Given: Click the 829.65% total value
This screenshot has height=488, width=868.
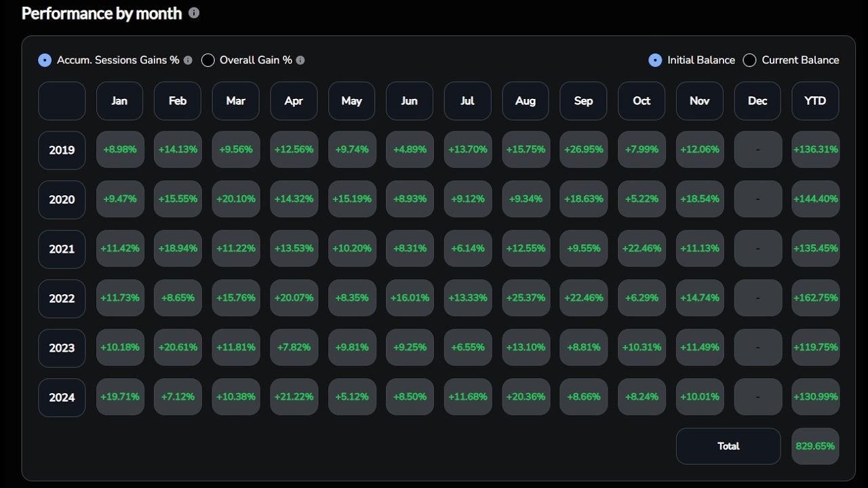Looking at the screenshot, I should click(815, 447).
